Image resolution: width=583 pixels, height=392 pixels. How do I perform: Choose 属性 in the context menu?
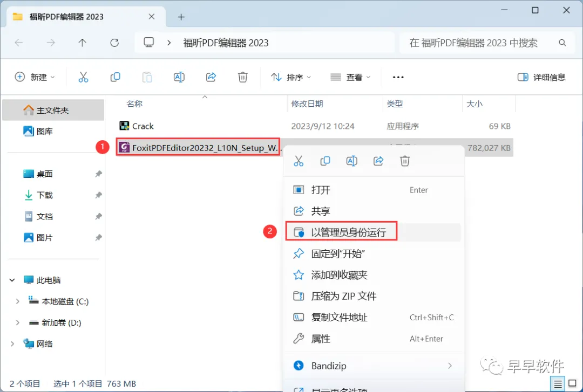[374, 339]
